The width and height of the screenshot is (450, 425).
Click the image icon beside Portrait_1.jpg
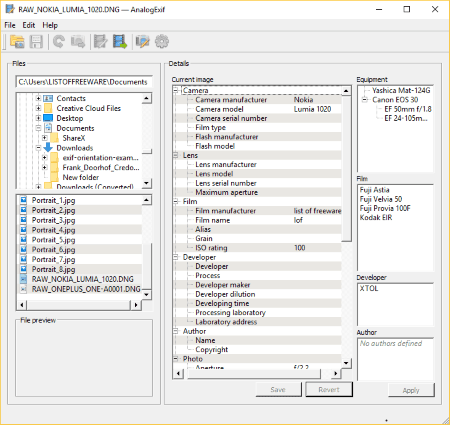(x=23, y=200)
